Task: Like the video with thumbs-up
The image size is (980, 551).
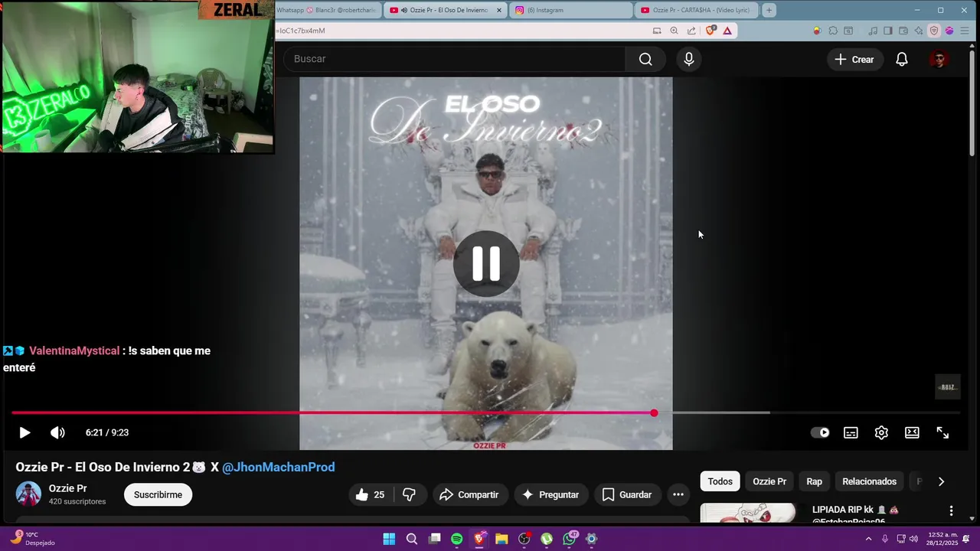Action: (x=370, y=495)
